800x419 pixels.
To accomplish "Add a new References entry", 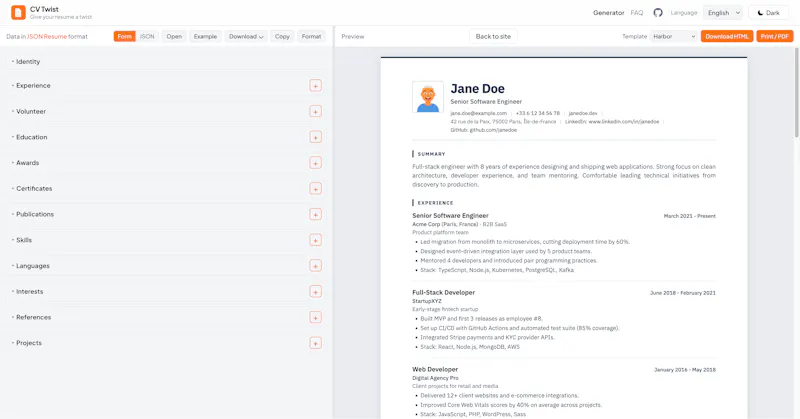I will tap(315, 317).
